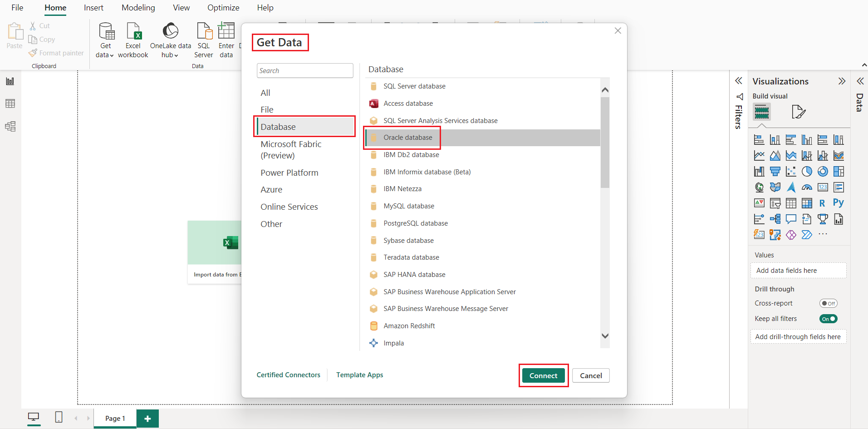Select the funnel chart visual
Viewport: 868px width, 429px height.
point(775,172)
